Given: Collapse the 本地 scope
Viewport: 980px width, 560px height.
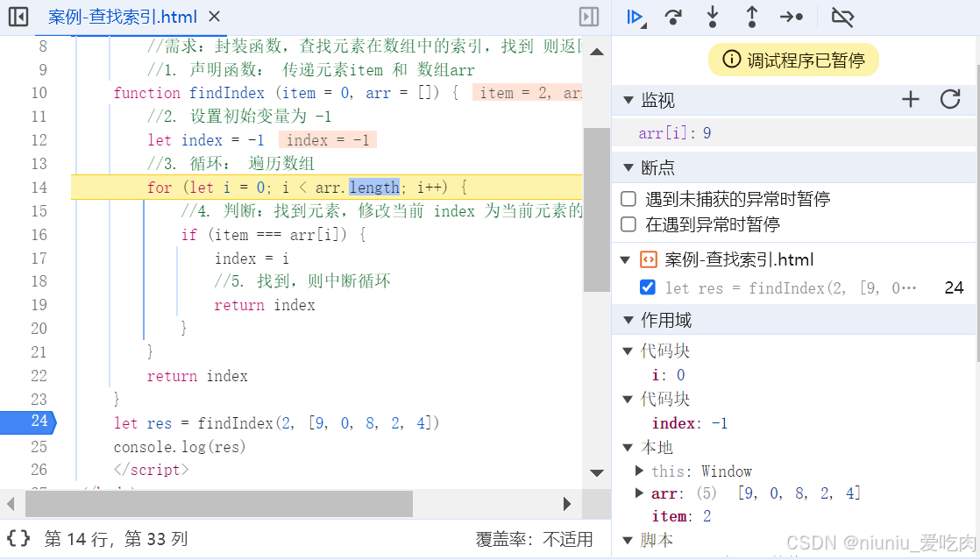Looking at the screenshot, I should coord(628,448).
